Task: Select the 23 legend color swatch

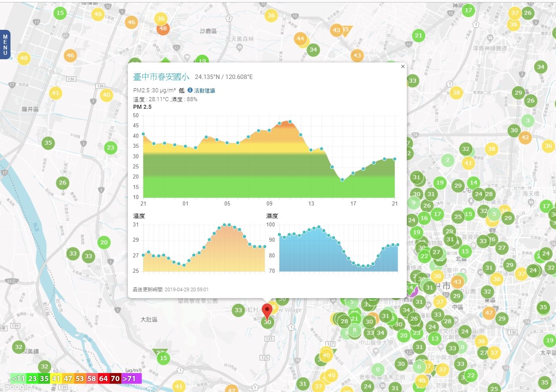Action: point(33,379)
